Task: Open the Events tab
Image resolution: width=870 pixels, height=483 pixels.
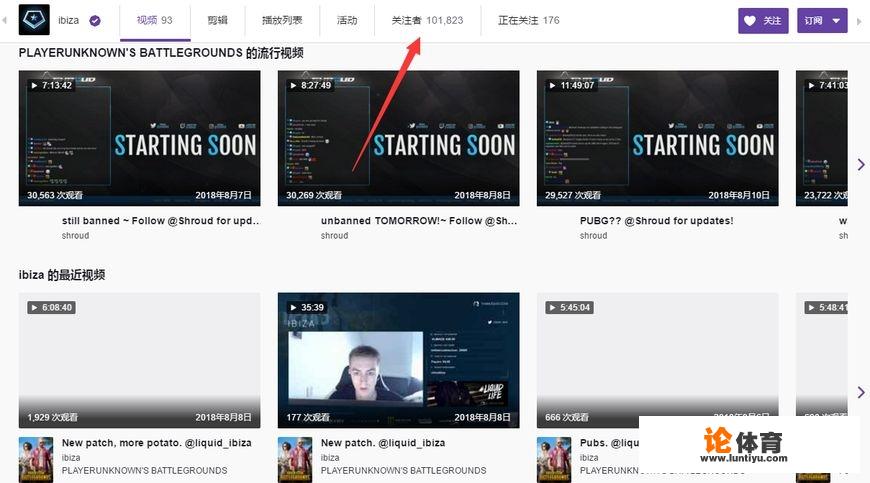Action: tap(347, 21)
